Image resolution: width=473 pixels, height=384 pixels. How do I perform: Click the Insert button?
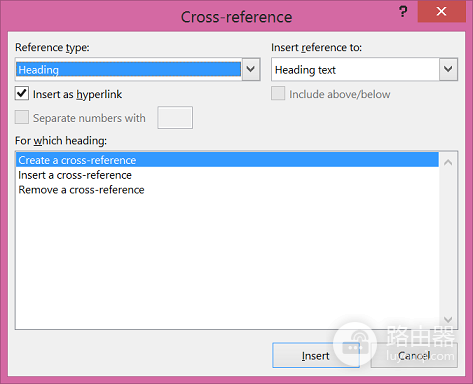pos(316,356)
